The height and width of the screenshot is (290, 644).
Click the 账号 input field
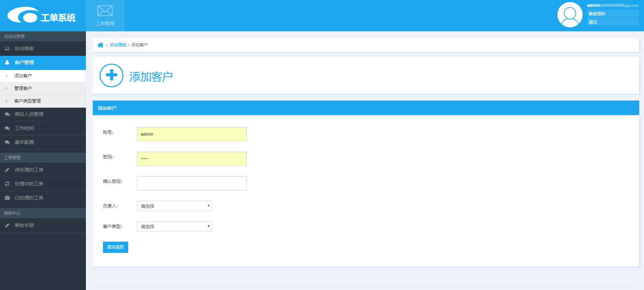192,134
